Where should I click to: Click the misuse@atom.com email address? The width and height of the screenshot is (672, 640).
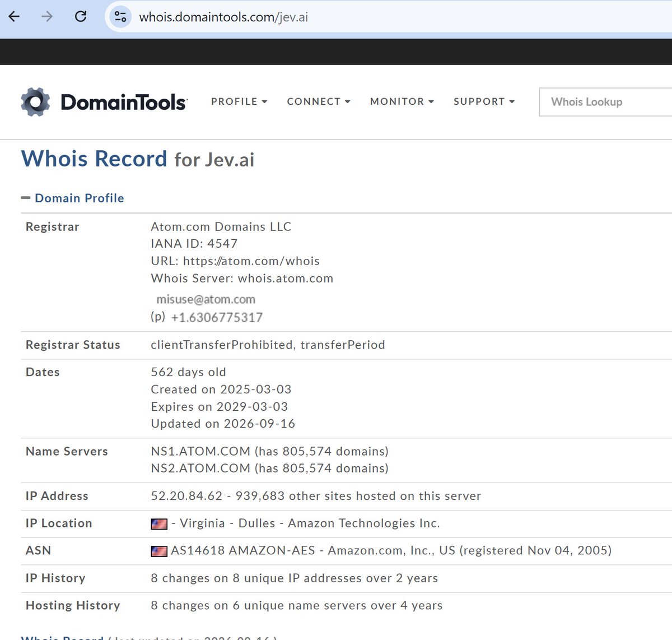206,299
